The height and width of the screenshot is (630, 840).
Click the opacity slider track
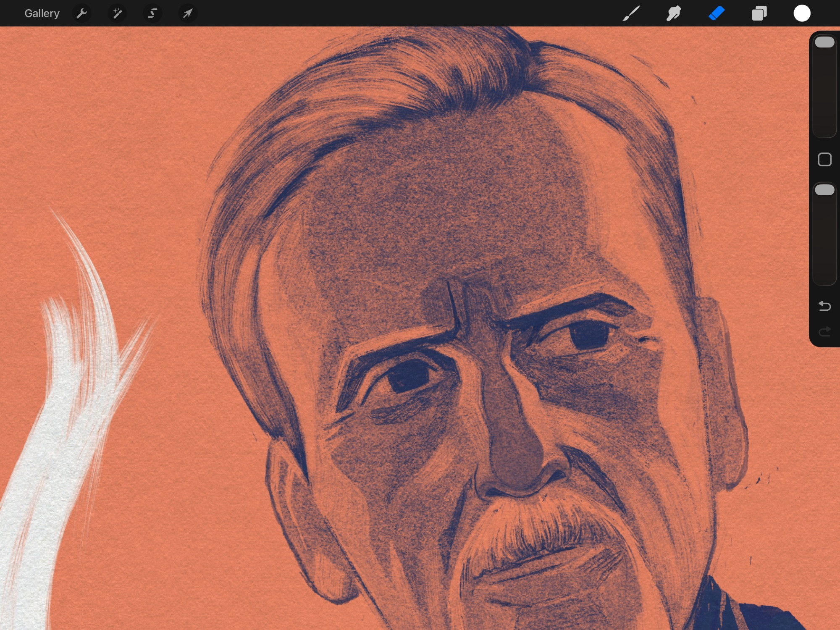click(824, 244)
